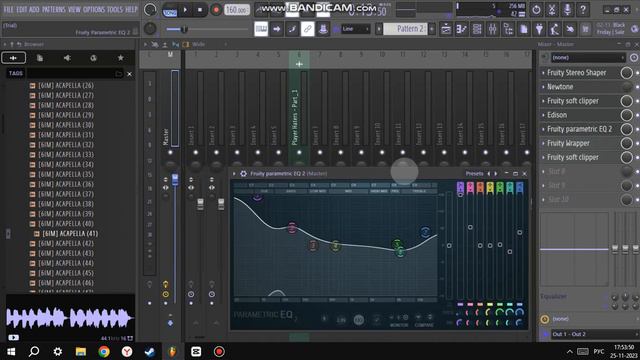The width and height of the screenshot is (640, 360).
Task: Click the question mark help icon
Action: point(583,9)
